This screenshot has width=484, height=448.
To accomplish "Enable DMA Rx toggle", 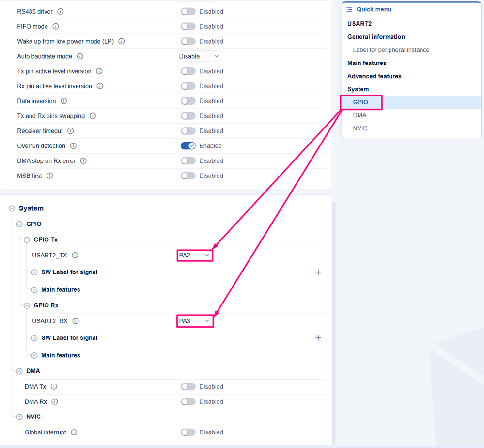I will 188,401.
